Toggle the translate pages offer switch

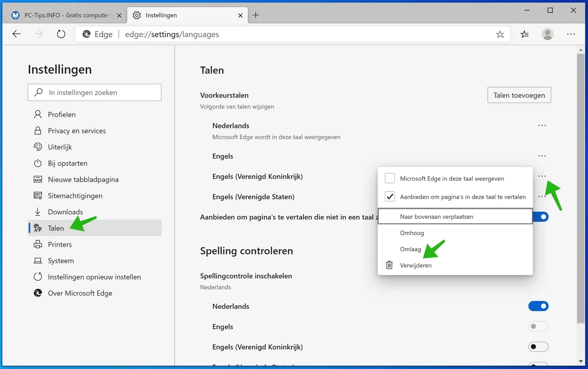tap(541, 217)
